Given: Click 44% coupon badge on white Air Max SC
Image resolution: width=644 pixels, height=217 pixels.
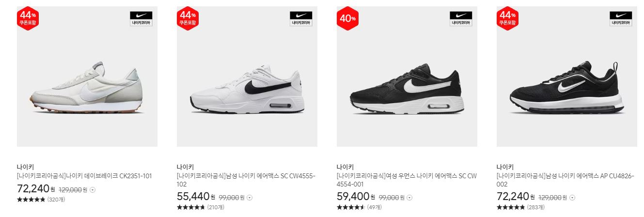Looking at the screenshot, I should point(187,18).
